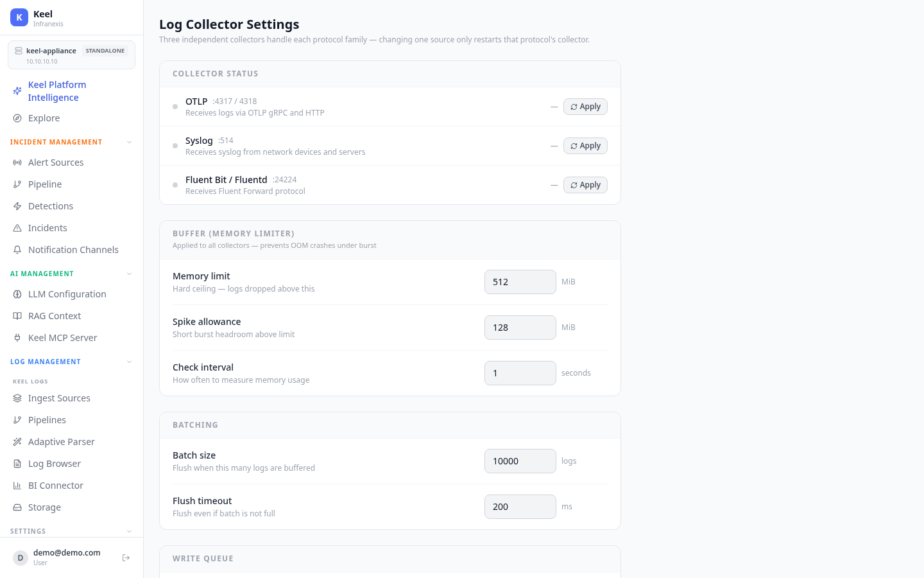Click the Keel MCP Server plug icon
Viewport: 924px width, 578px height.
coord(17,338)
